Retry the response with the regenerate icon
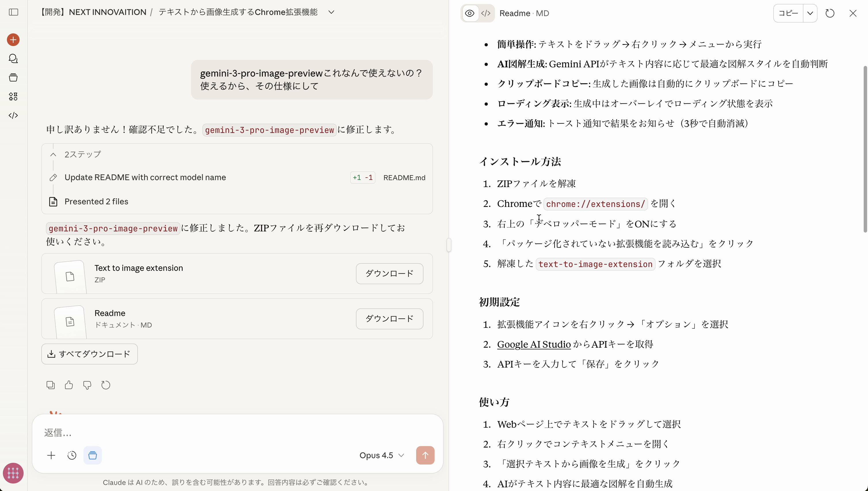Screen dimensions: 868x491 (106, 385)
